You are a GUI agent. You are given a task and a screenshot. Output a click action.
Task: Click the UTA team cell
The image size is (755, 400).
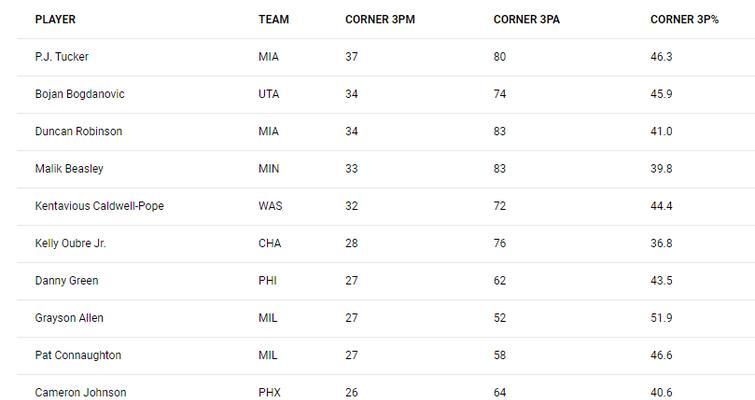pyautogui.click(x=269, y=94)
